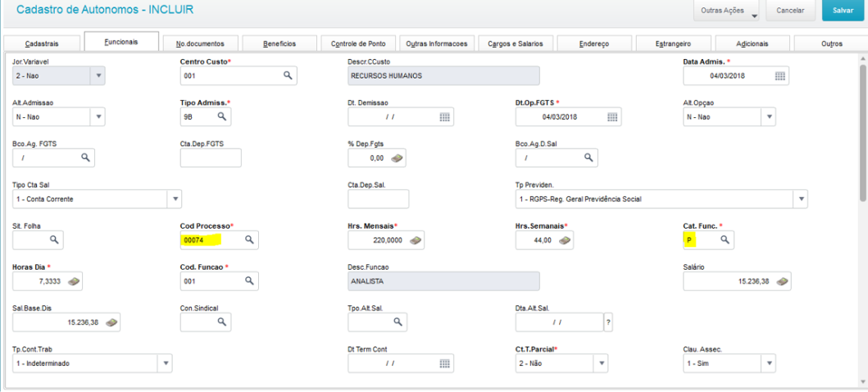
Task: Open Bco.Ag.D.Sal lookup magnifier
Action: 589,157
